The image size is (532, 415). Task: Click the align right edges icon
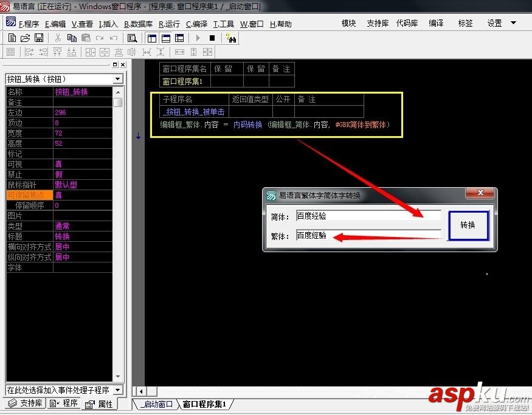click(x=43, y=52)
